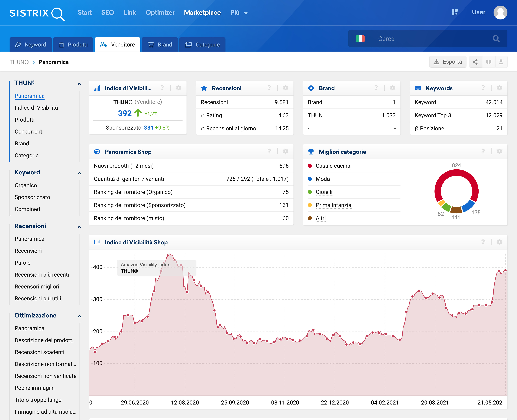The width and height of the screenshot is (517, 420).
Task: Click the tutorial person icon in toolbar
Action: [x=501, y=62]
